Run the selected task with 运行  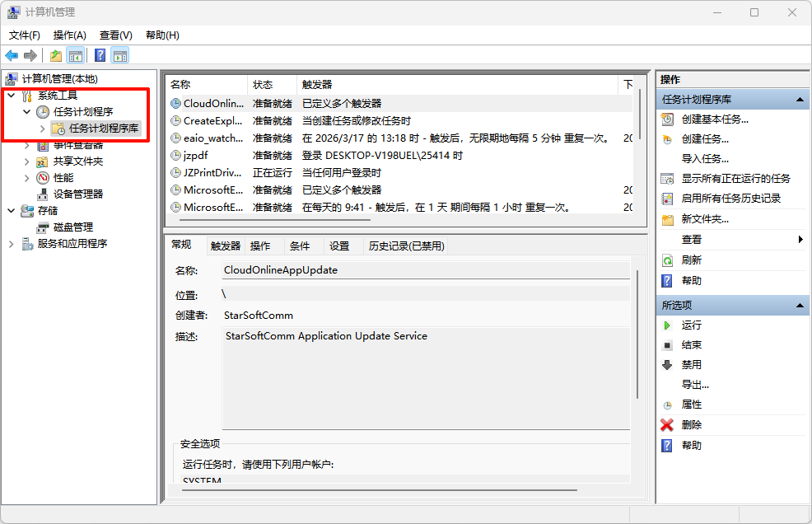[691, 325]
